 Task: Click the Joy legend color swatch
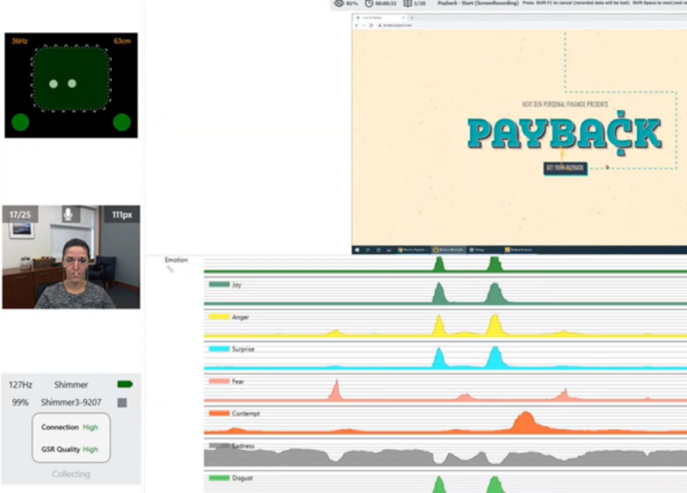click(219, 284)
